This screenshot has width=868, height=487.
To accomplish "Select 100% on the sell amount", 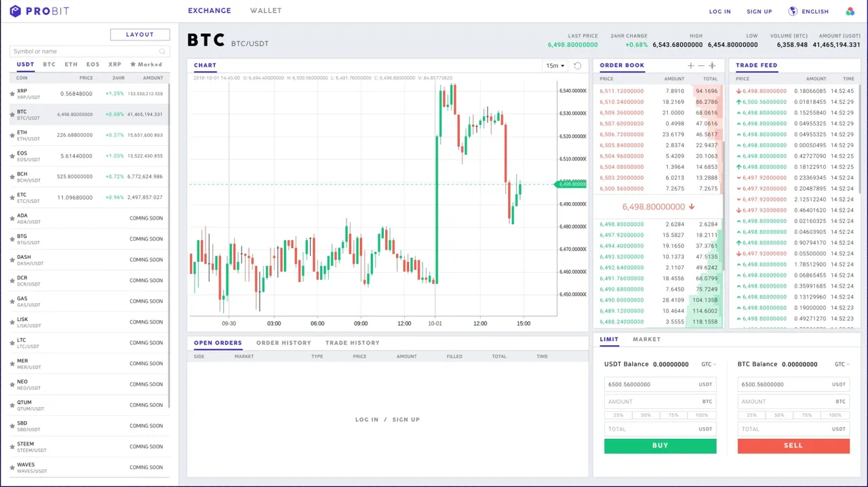I will point(835,415).
